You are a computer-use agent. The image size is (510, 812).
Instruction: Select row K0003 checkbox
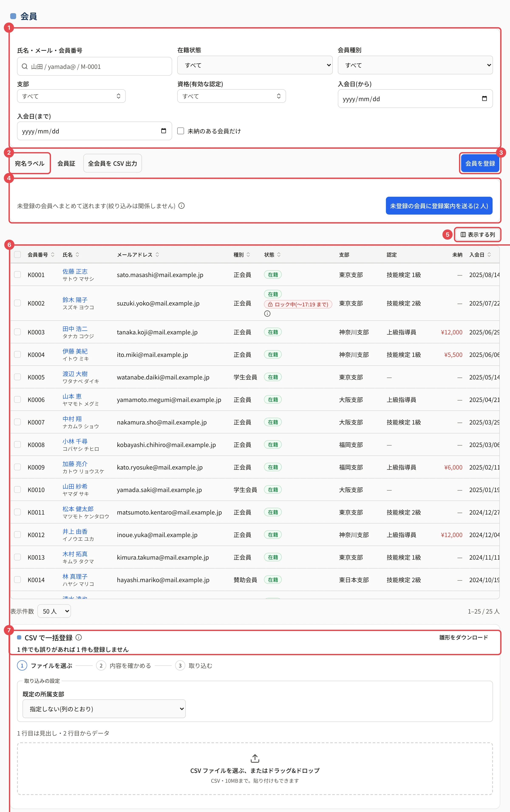pyautogui.click(x=18, y=332)
